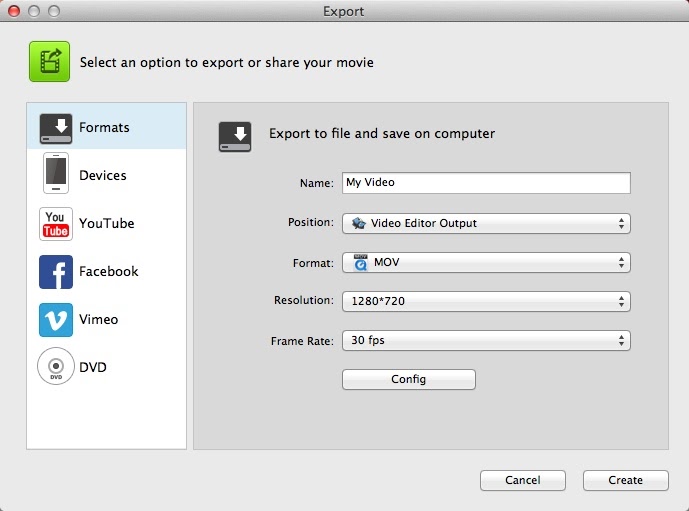Click the Create button
689x511 pixels.
626,480
